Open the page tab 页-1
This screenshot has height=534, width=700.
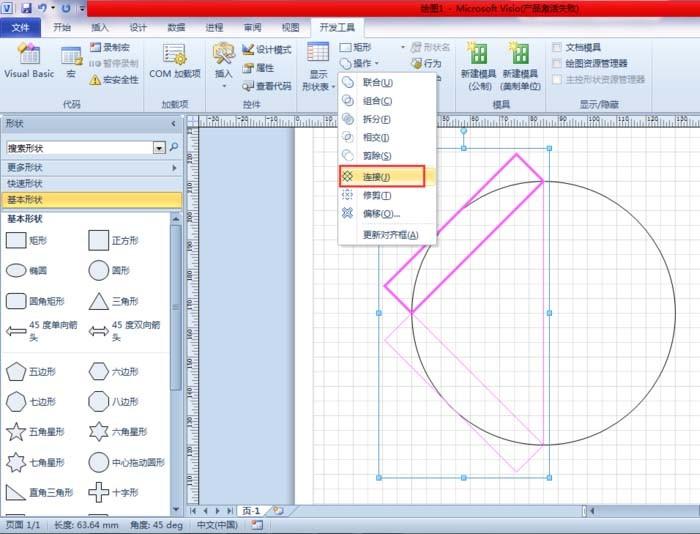pos(251,511)
